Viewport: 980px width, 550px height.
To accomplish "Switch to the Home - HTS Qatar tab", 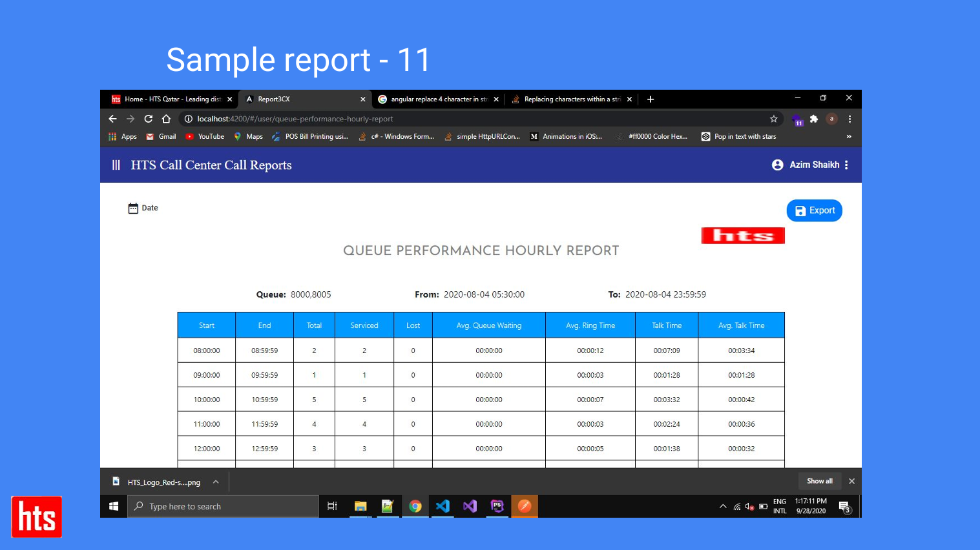I will (169, 99).
